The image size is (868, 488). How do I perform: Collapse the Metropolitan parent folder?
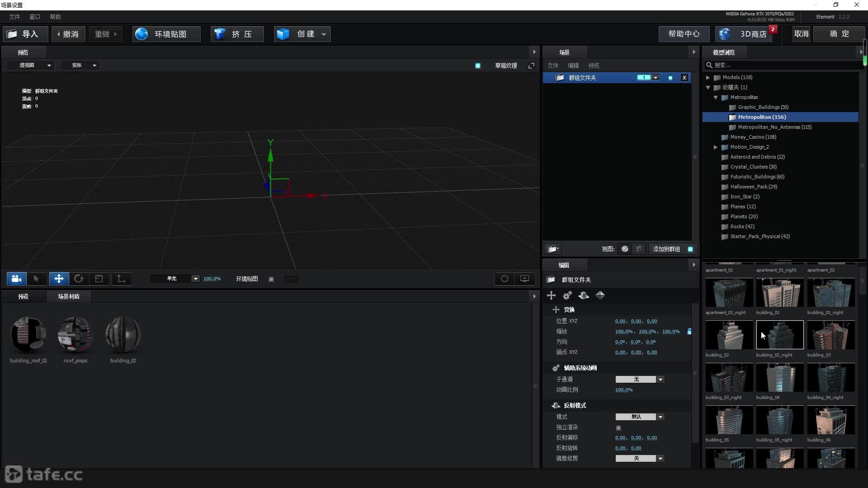[716, 98]
